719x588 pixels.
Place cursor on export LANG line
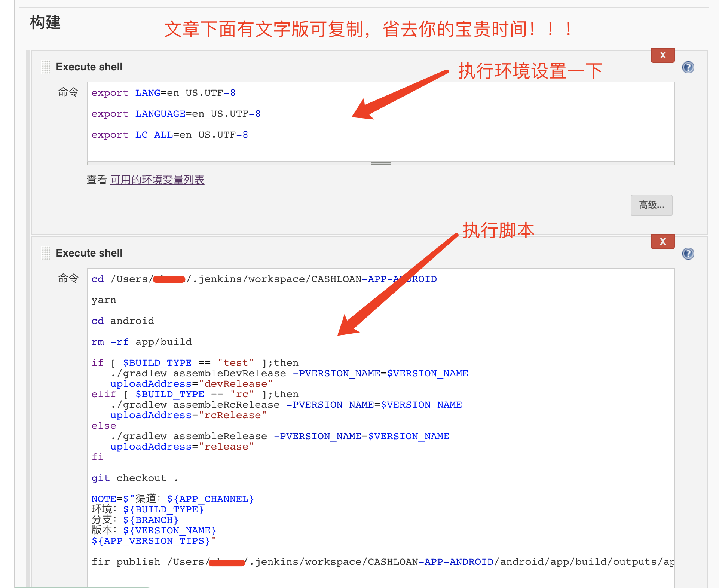click(163, 93)
